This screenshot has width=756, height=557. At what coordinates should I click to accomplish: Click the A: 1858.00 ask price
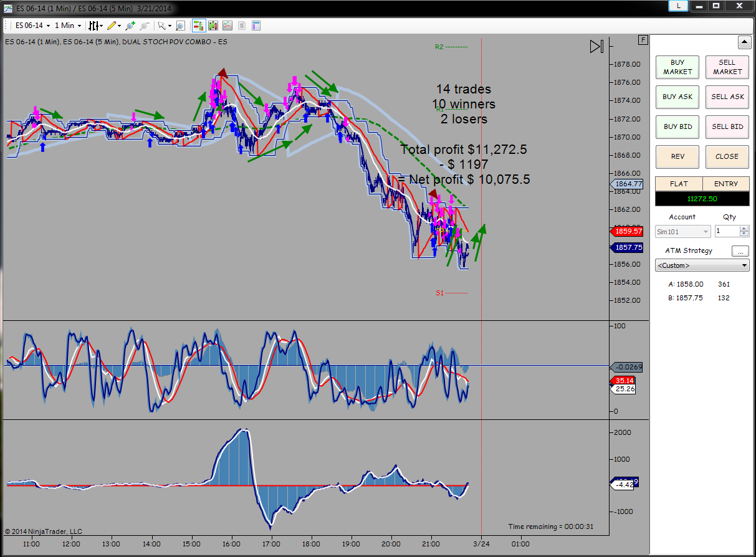click(x=686, y=284)
